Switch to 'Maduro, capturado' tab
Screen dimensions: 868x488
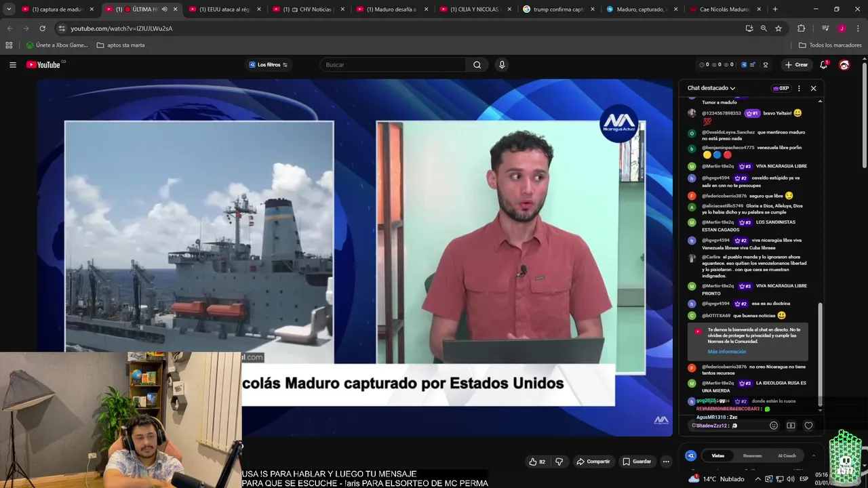pos(644,9)
